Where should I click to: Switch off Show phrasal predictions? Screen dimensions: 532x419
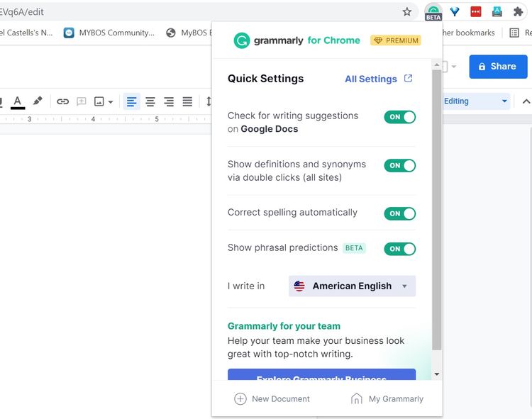[399, 249]
